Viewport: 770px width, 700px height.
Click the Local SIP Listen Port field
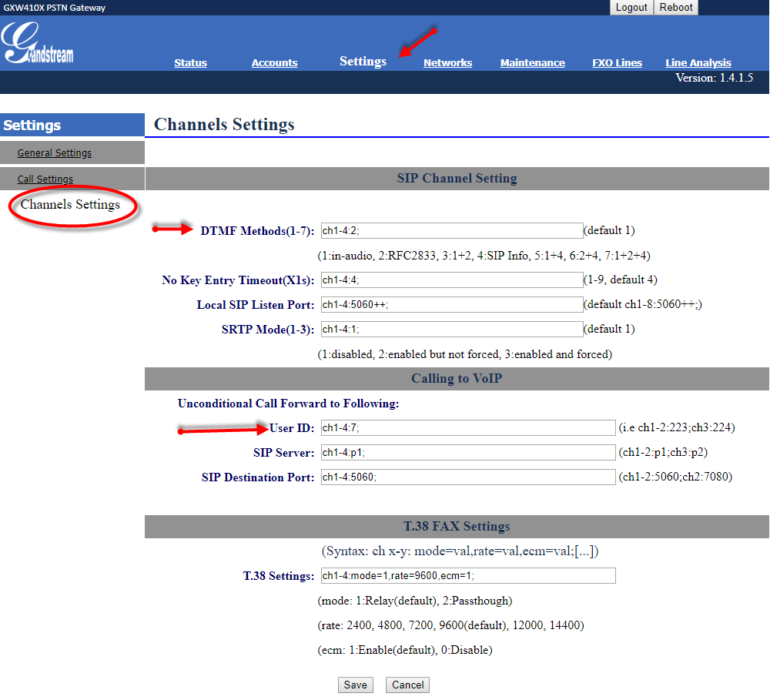452,304
